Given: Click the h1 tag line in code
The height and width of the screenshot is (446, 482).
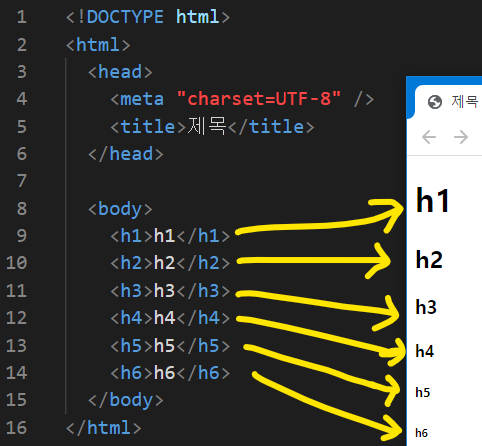Looking at the screenshot, I should pyautogui.click(x=170, y=236).
